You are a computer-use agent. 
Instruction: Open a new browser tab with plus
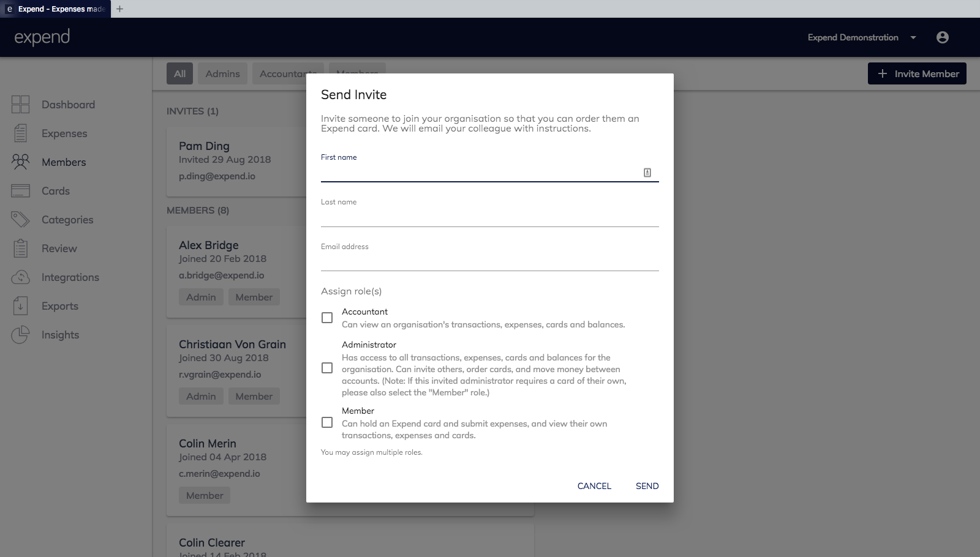pyautogui.click(x=120, y=9)
